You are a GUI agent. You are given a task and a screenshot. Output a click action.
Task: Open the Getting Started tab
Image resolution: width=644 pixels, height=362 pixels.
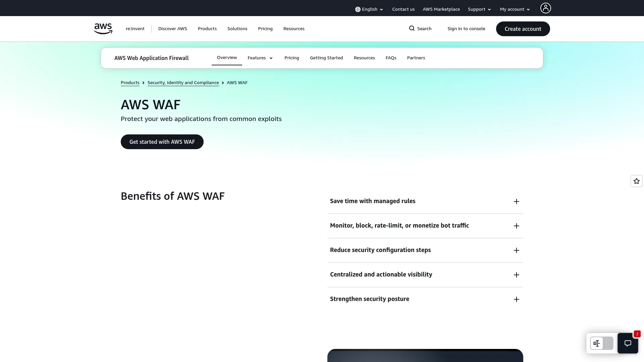(326, 58)
